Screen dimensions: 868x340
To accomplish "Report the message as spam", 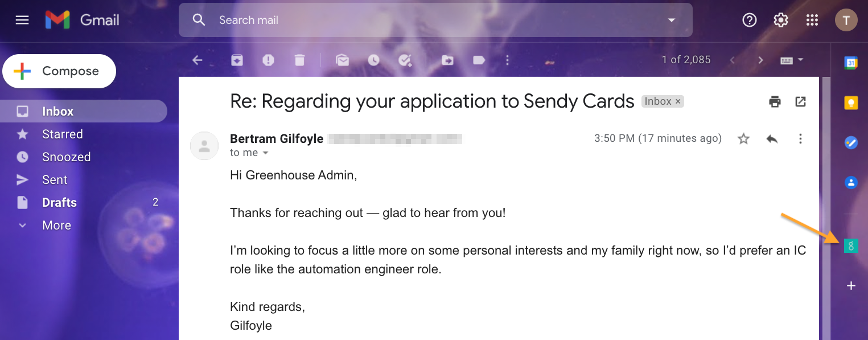I will click(x=268, y=60).
